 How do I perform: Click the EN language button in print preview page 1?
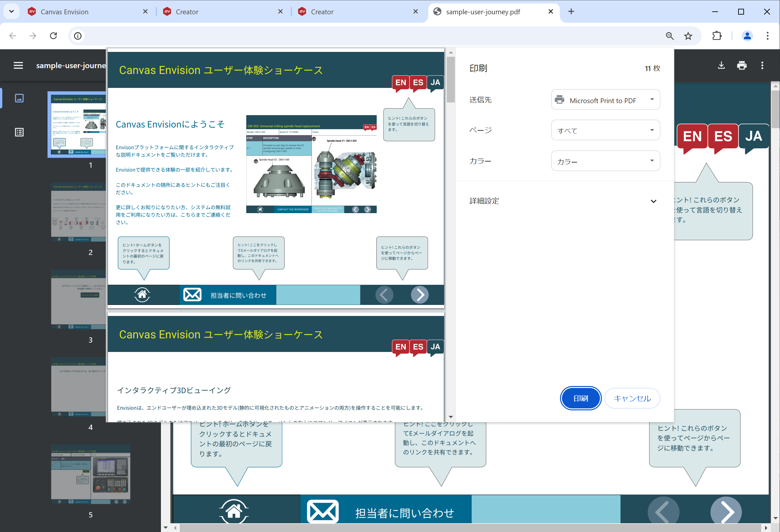click(400, 83)
